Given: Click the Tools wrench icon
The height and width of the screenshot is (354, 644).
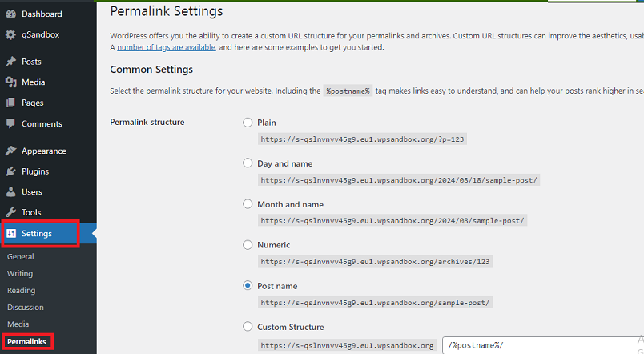Looking at the screenshot, I should [x=10, y=212].
